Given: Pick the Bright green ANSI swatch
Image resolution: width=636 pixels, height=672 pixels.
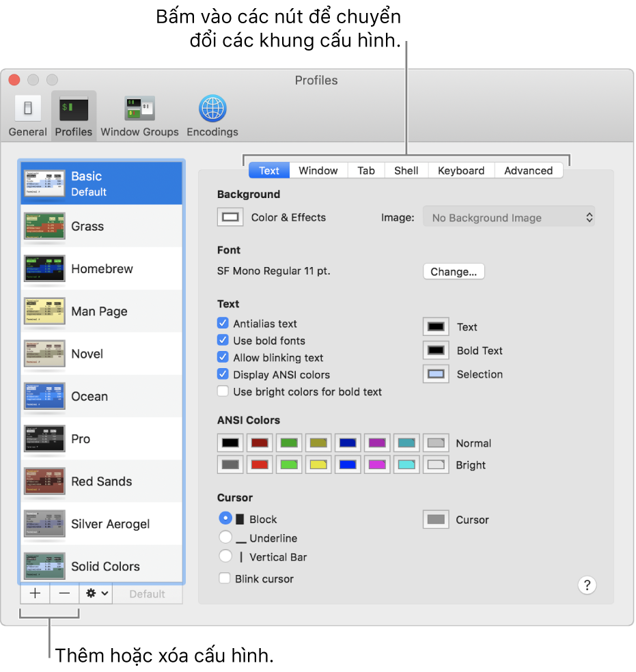Looking at the screenshot, I should [x=289, y=464].
